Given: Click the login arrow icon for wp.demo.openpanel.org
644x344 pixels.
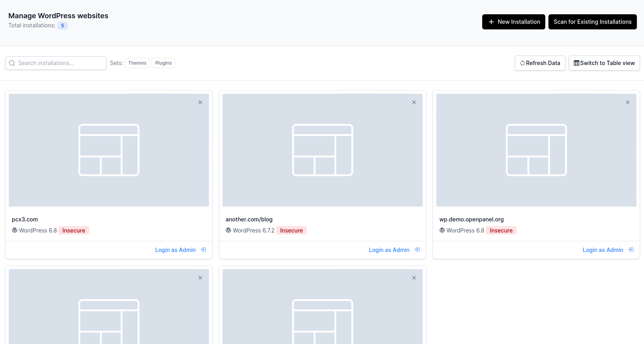Looking at the screenshot, I should coord(631,250).
